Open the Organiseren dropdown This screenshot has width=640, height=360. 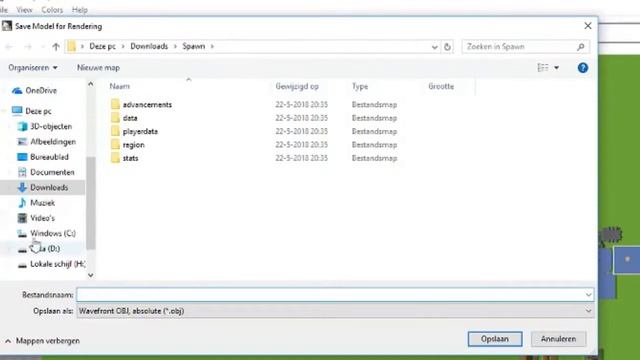(x=33, y=68)
